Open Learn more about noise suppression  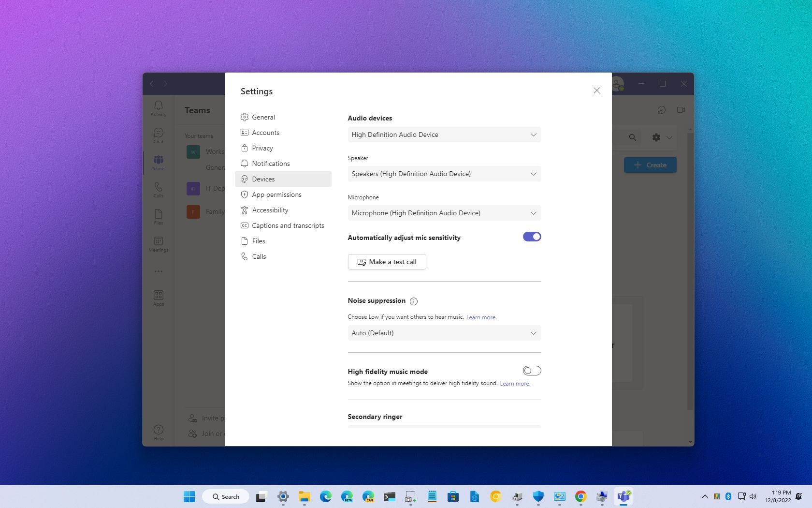pyautogui.click(x=481, y=317)
